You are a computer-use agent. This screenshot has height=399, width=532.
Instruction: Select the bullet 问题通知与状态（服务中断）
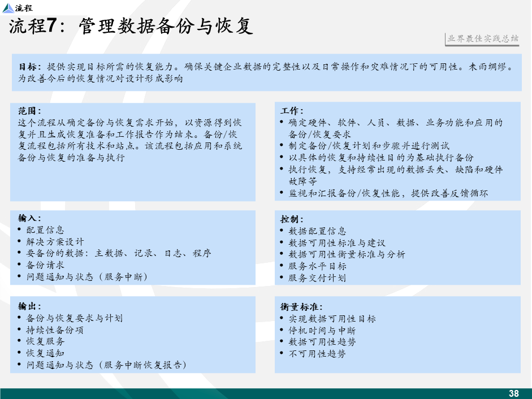point(87,277)
